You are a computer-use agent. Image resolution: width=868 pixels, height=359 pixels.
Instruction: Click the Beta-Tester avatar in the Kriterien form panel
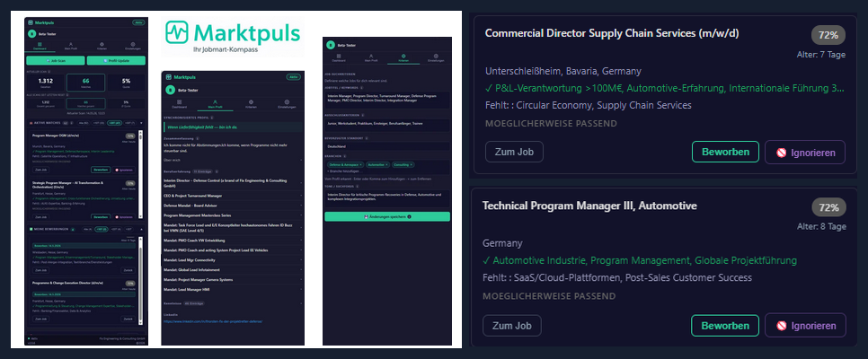331,46
